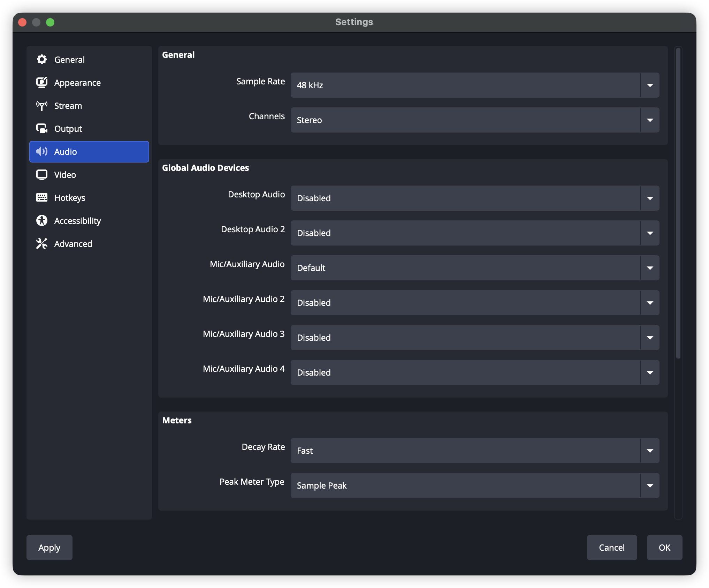Click the Accessibility person icon

[x=42, y=221]
